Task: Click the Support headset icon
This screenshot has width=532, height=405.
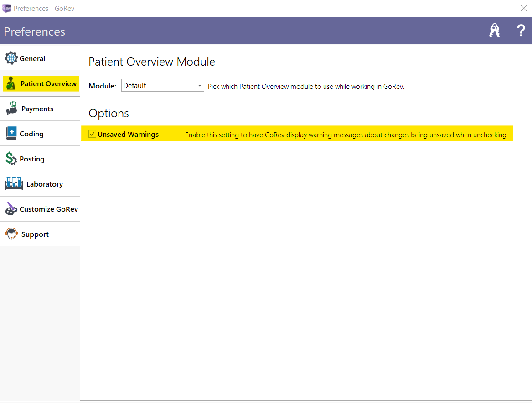Action: point(11,234)
